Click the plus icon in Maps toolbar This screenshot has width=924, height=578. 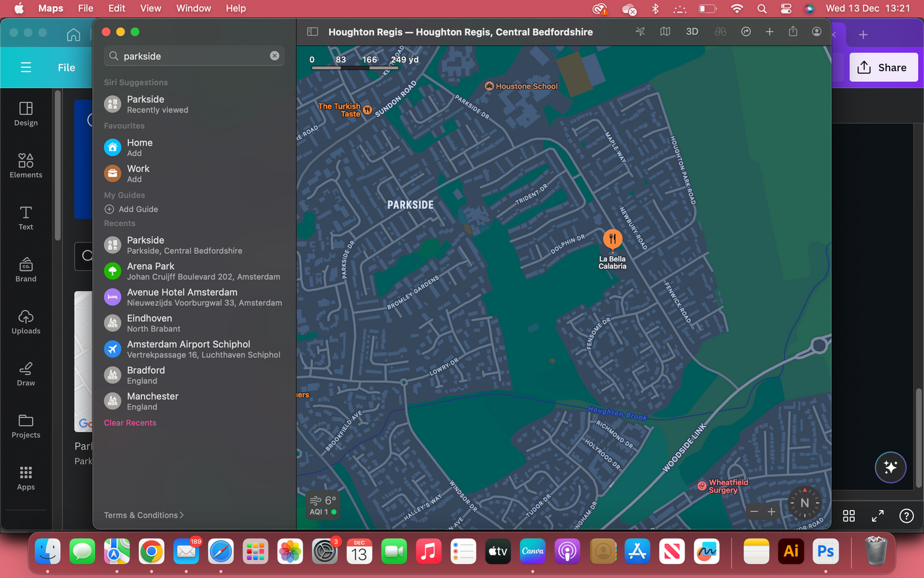click(769, 32)
